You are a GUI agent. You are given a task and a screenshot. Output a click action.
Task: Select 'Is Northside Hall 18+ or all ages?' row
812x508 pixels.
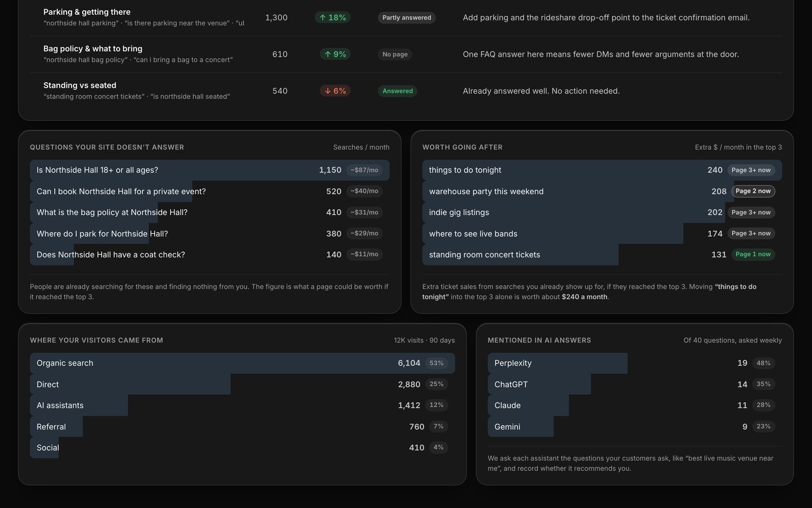pos(210,170)
